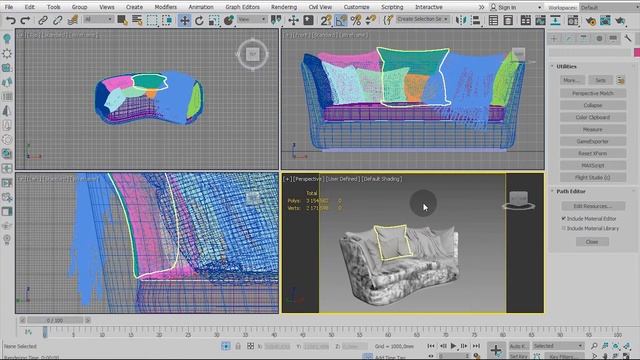Click the Edit Resources button
Image resolution: width=640 pixels, height=360 pixels.
tap(593, 206)
